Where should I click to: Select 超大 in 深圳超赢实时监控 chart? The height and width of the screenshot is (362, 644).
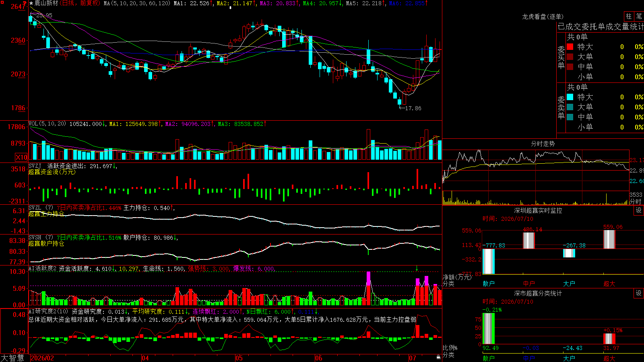coord(609,284)
